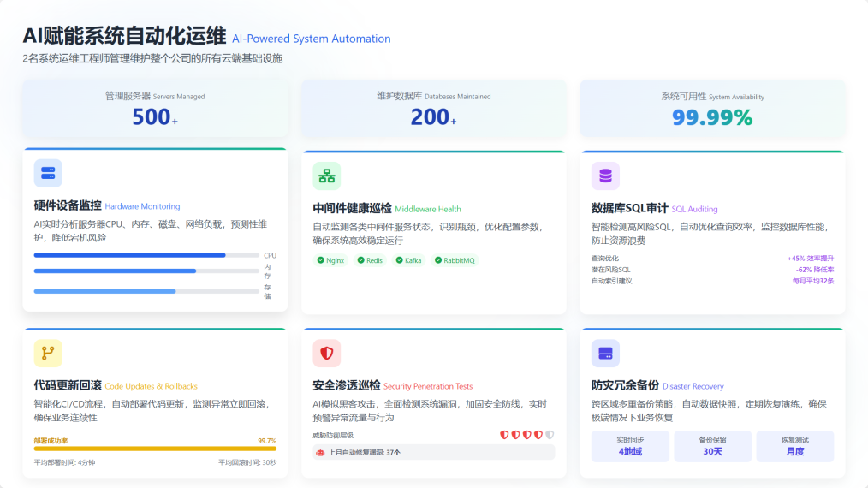The width and height of the screenshot is (868, 488).
Task: Select the Redis status tag
Action: click(371, 260)
